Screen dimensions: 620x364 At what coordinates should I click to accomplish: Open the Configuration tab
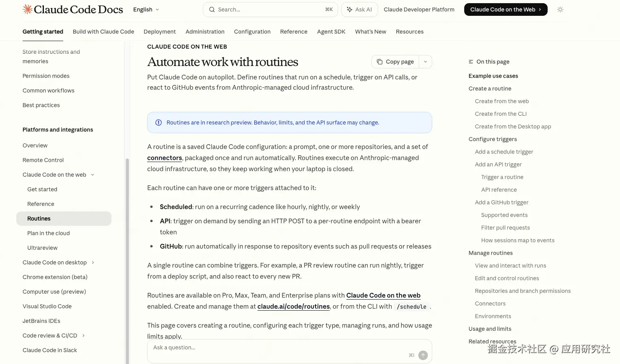point(252,32)
